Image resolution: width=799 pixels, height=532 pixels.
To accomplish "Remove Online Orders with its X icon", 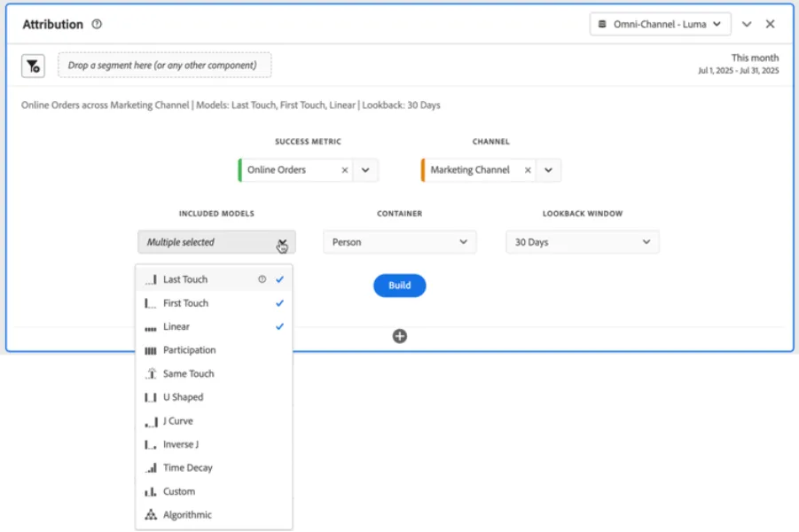I will click(345, 170).
